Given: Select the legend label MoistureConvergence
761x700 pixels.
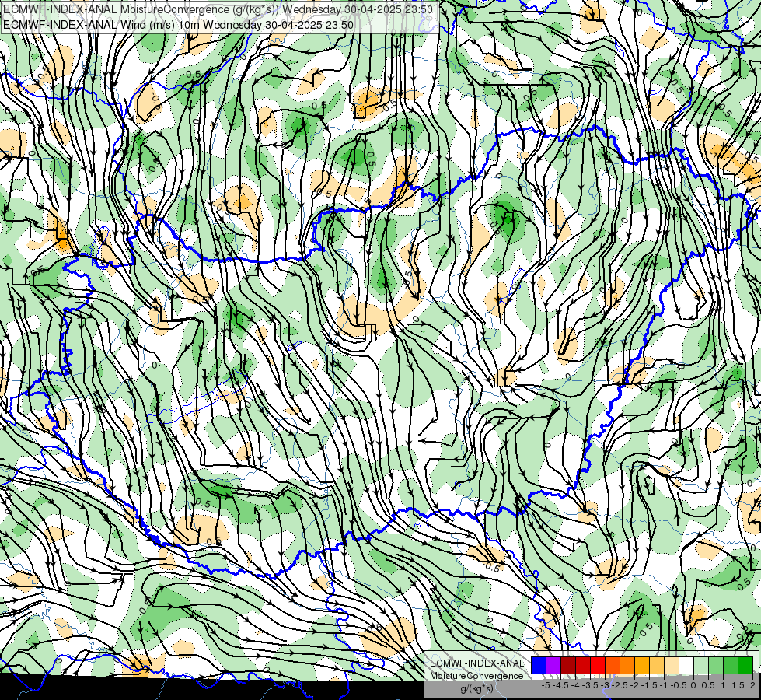Looking at the screenshot, I should tap(476, 676).
